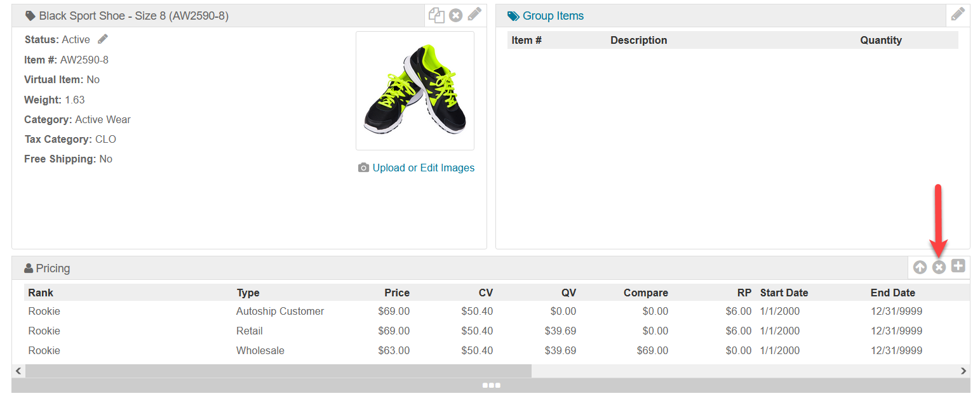
Task: Add new pricing with plus icon
Action: pyautogui.click(x=958, y=267)
